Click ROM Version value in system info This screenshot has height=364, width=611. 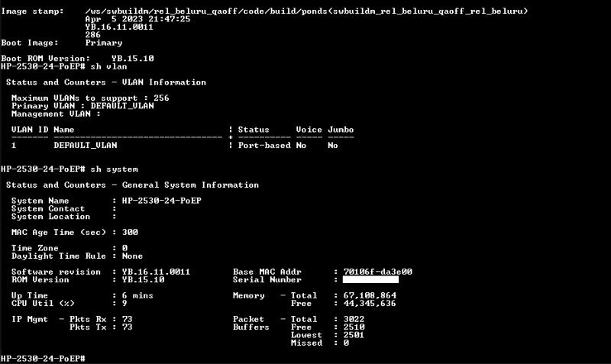[143, 279]
